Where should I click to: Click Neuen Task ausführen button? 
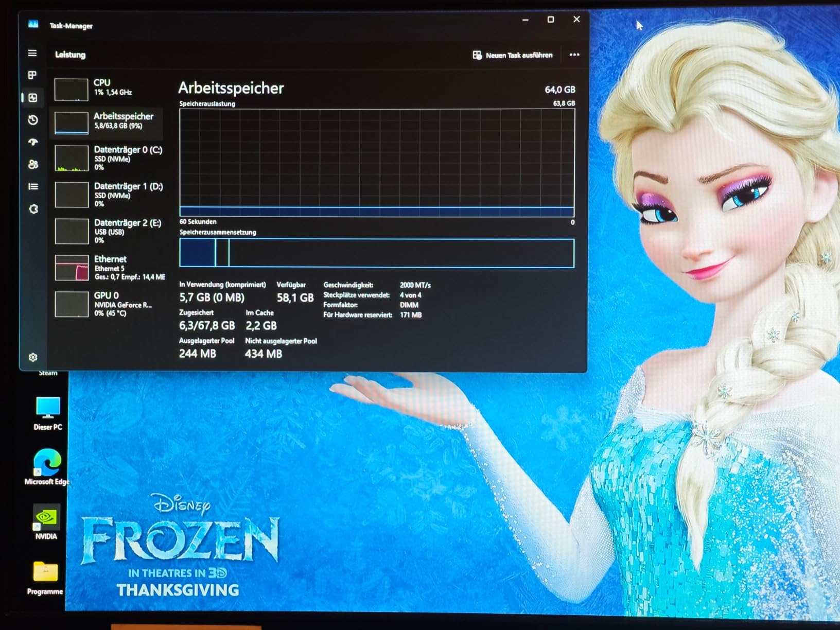(513, 55)
